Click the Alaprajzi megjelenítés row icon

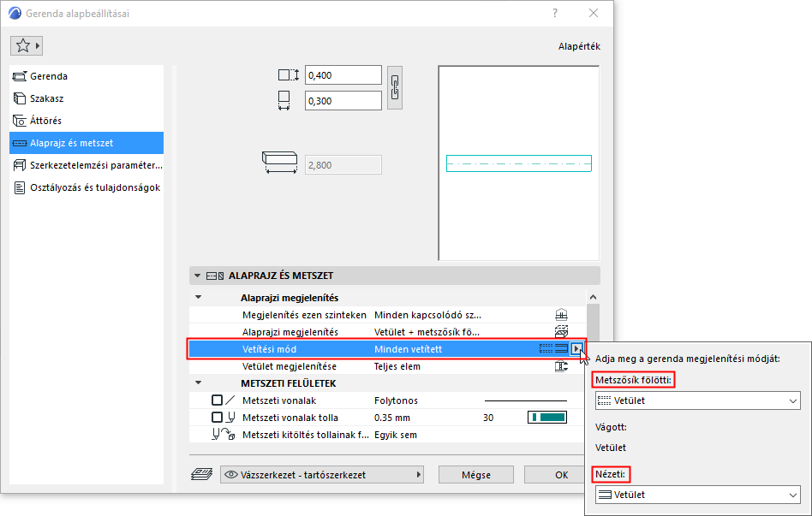[561, 332]
